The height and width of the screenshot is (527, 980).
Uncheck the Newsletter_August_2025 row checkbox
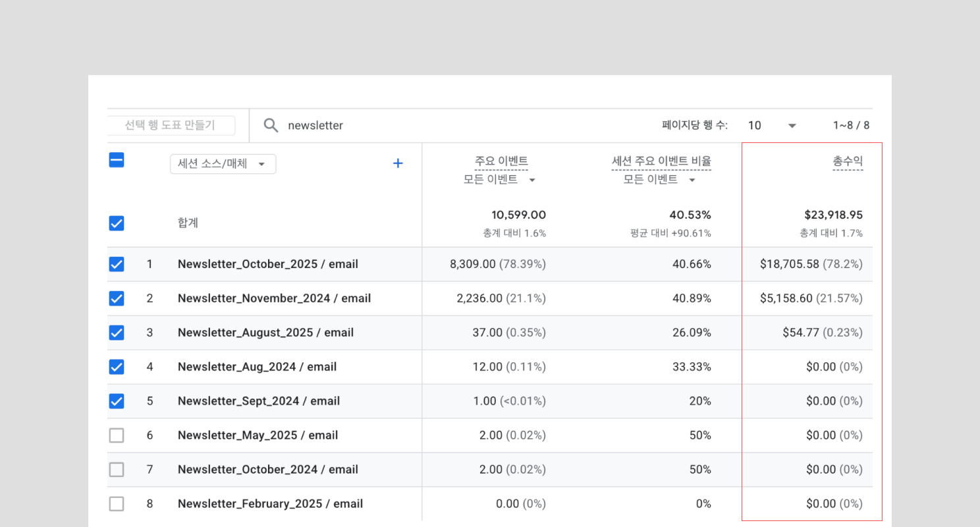pyautogui.click(x=117, y=333)
